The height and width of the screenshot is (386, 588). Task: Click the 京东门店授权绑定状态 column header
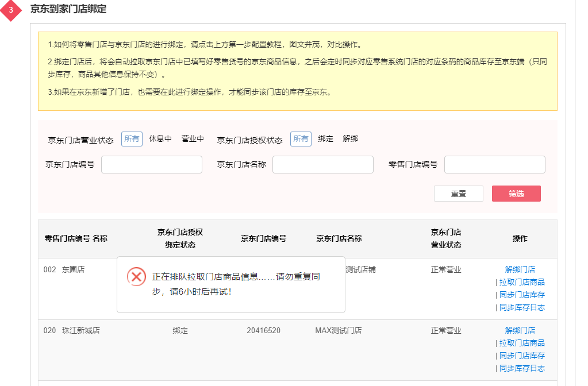click(x=180, y=238)
